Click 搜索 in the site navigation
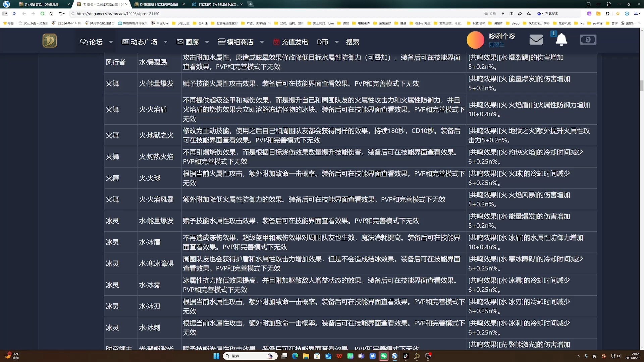Viewport: 644px width, 362px height. pos(353,42)
